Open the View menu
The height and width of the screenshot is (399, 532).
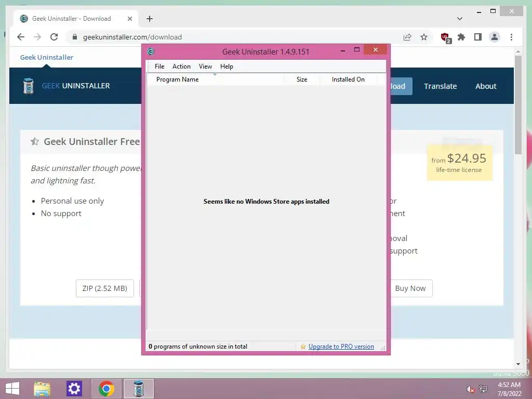click(x=205, y=66)
